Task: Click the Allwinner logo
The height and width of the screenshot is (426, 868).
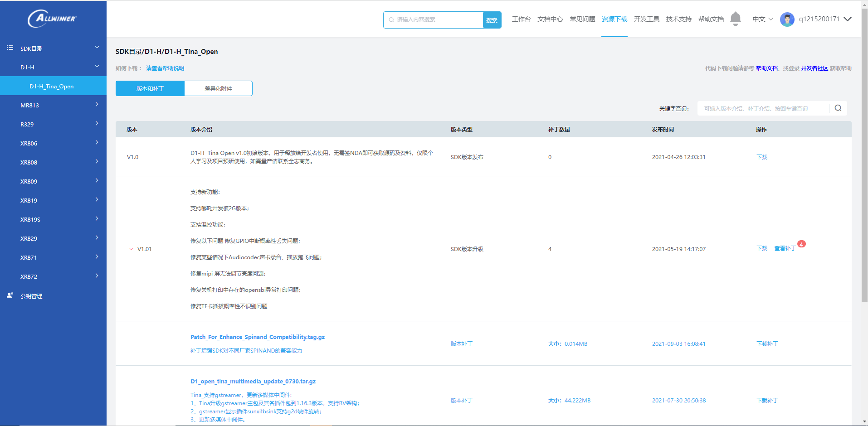Action: pyautogui.click(x=52, y=19)
